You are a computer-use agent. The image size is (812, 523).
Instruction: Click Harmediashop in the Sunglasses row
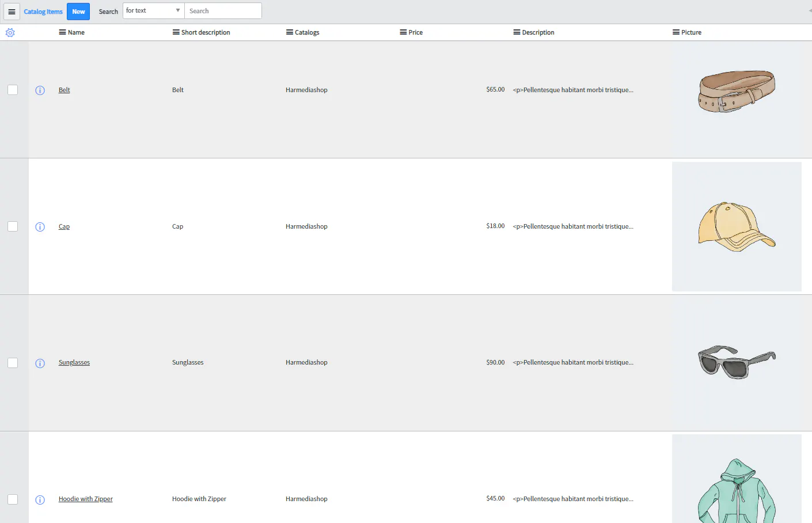[306, 362]
